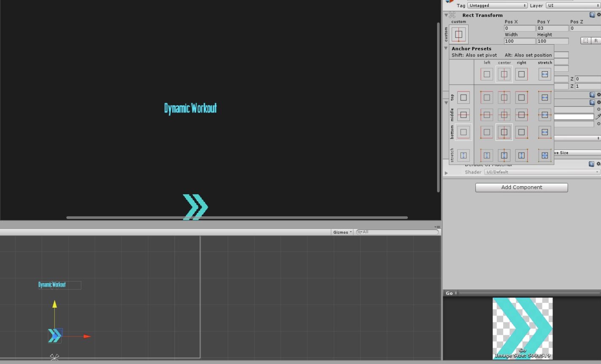
Task: Select the middle-center anchor preset
Action: point(504,115)
